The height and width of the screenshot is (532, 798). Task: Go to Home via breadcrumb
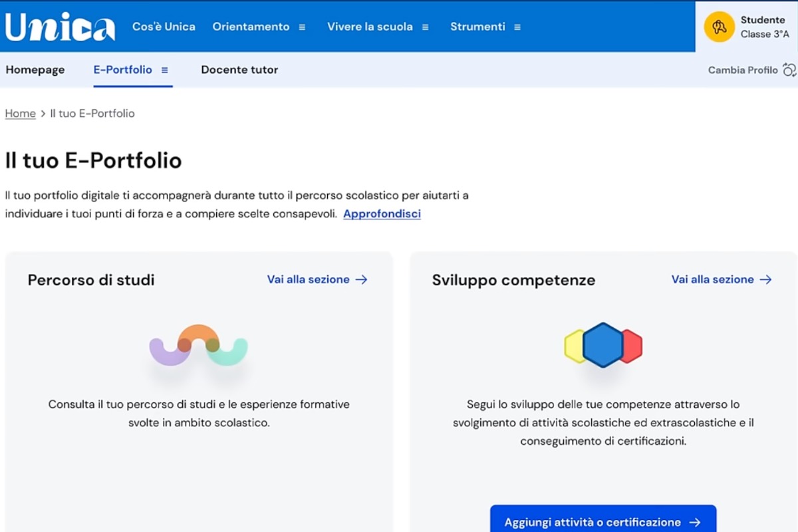[x=20, y=114]
